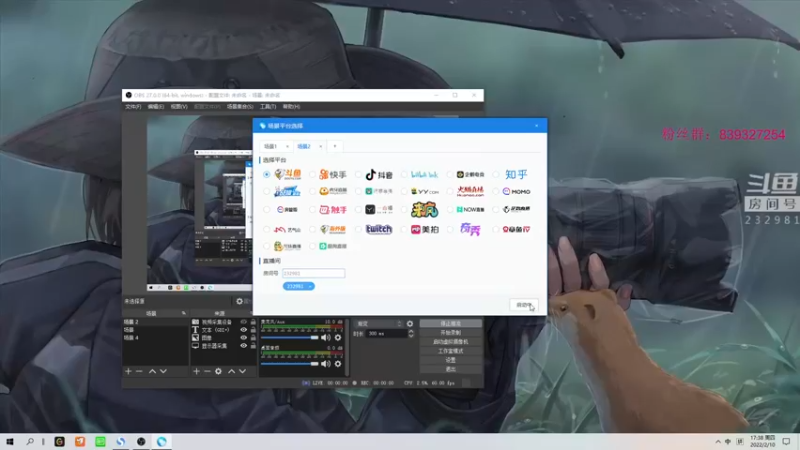
Task: Select the MOMO platform radio button
Action: click(496, 191)
